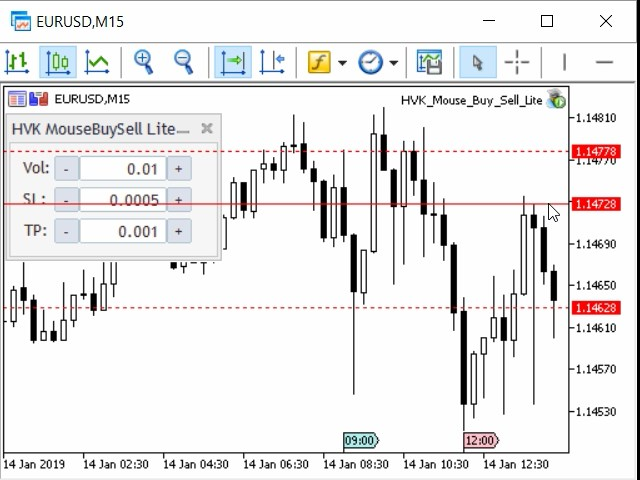Click the 1.14728 price line tag
Image resolution: width=640 pixels, height=480 pixels.
(596, 204)
